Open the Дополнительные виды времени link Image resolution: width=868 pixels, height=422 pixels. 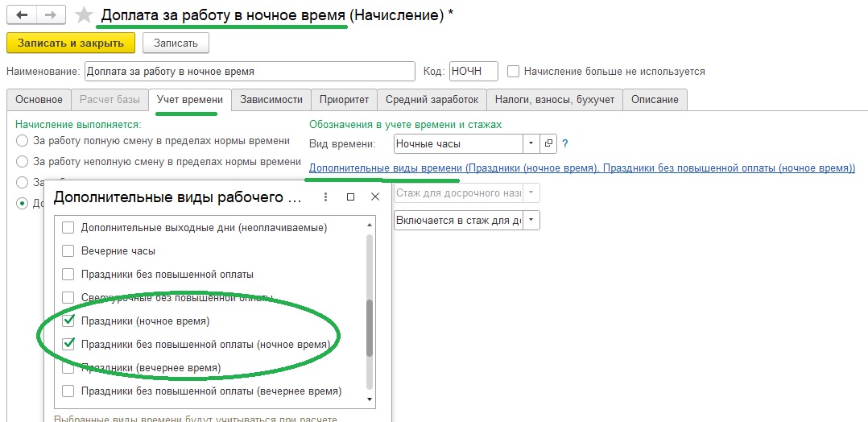[582, 168]
